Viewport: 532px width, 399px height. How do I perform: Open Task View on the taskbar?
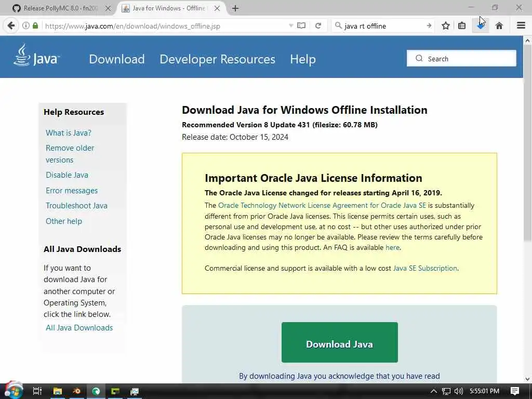click(x=37, y=391)
